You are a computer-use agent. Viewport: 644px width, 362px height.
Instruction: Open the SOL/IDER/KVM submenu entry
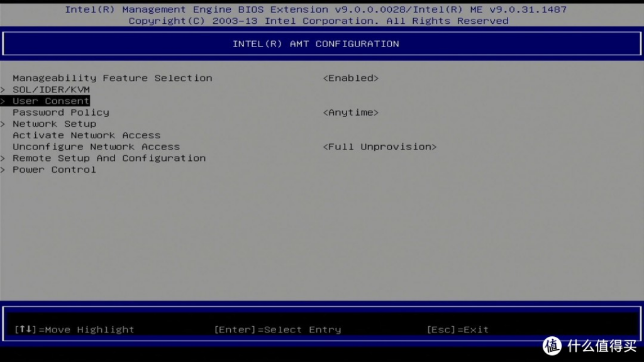coord(51,90)
